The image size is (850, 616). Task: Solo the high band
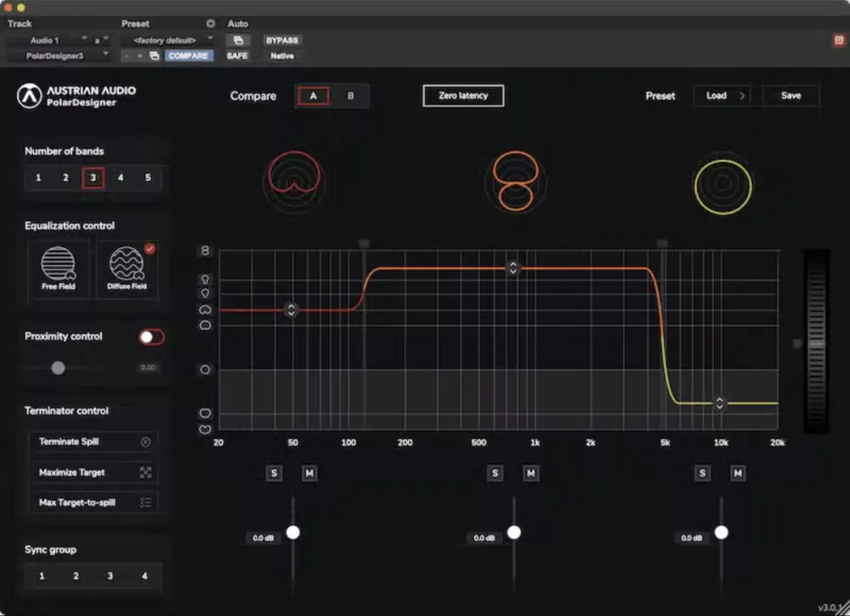point(702,473)
